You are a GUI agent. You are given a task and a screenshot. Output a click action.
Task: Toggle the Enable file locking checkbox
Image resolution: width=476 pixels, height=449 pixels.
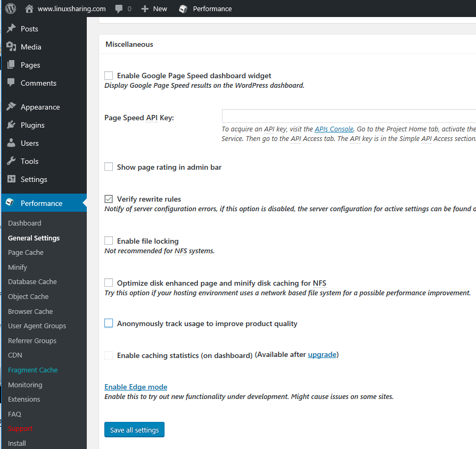tap(109, 241)
